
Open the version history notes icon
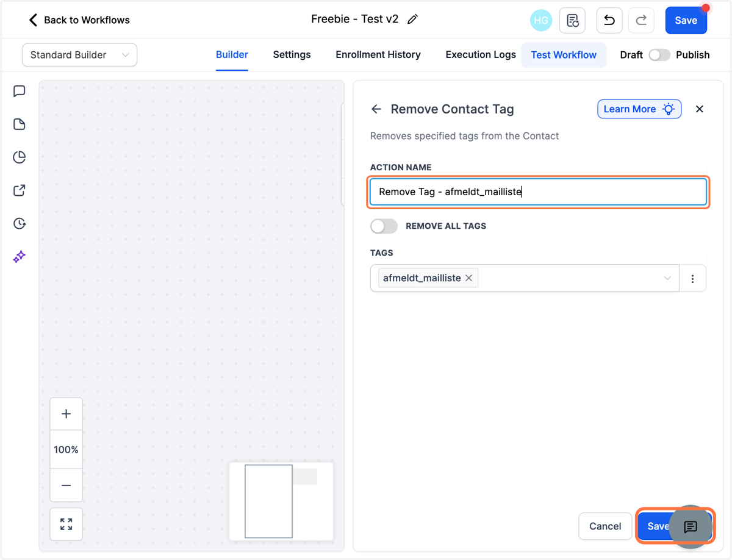pos(572,20)
